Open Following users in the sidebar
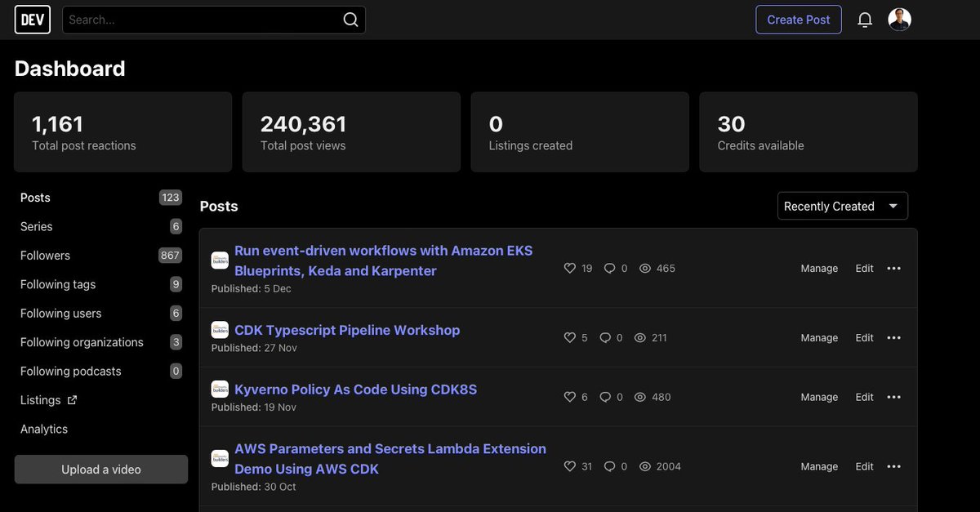Screen dimensions: 980x512 (101, 314)
